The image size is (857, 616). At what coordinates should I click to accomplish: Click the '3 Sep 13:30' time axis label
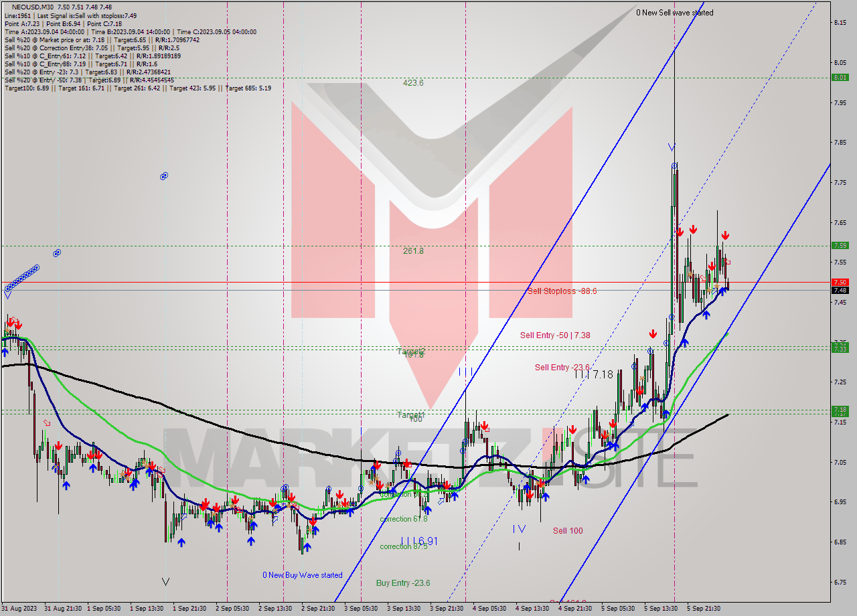click(404, 609)
